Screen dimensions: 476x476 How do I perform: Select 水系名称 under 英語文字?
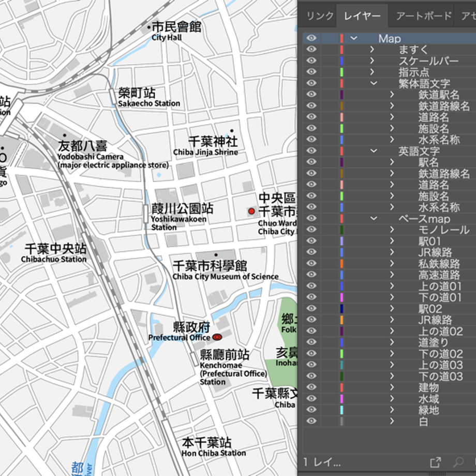(x=439, y=207)
